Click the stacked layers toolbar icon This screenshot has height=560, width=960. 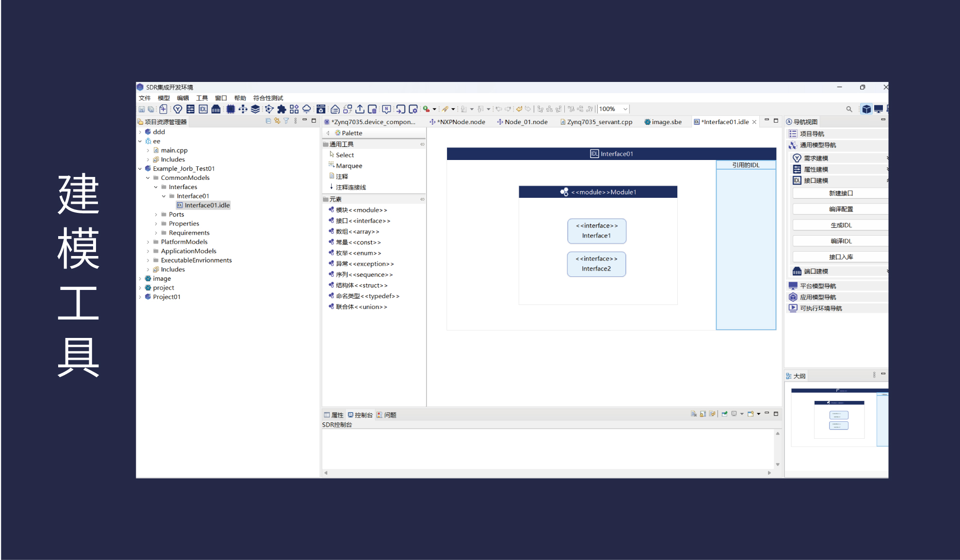point(256,109)
